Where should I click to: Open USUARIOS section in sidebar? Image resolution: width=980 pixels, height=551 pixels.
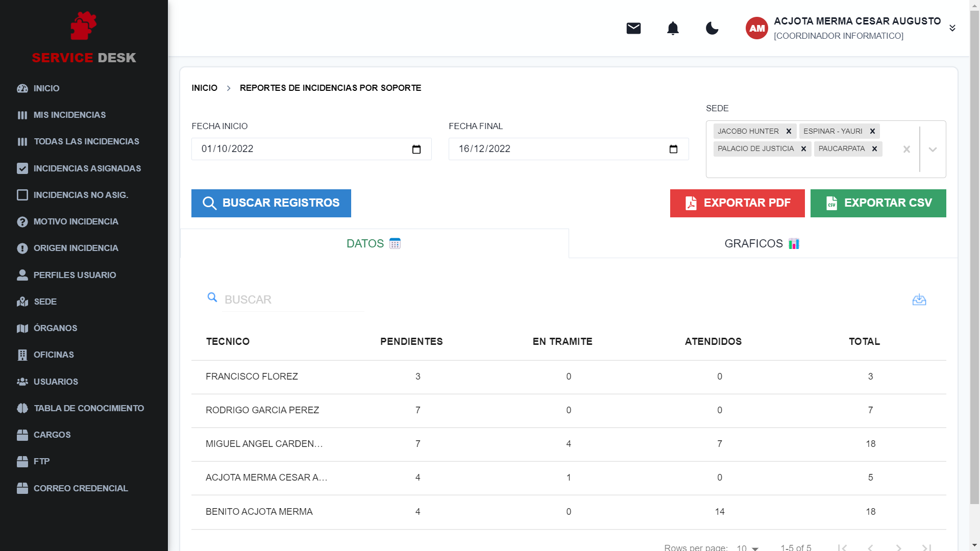click(x=56, y=382)
